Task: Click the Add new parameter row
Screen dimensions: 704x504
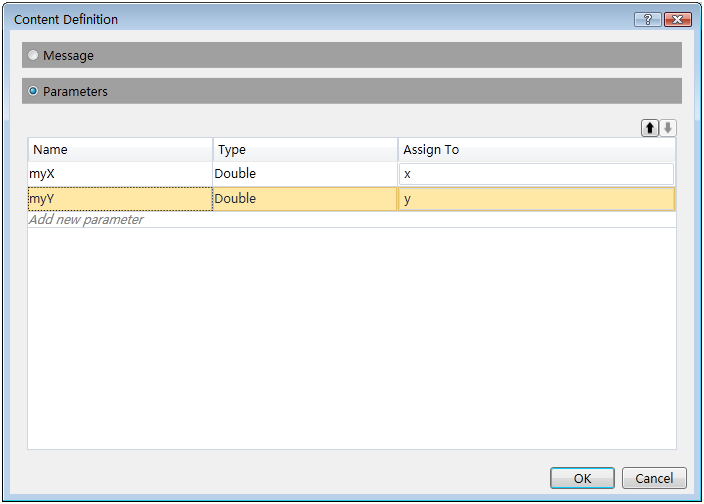Action: tap(352, 219)
